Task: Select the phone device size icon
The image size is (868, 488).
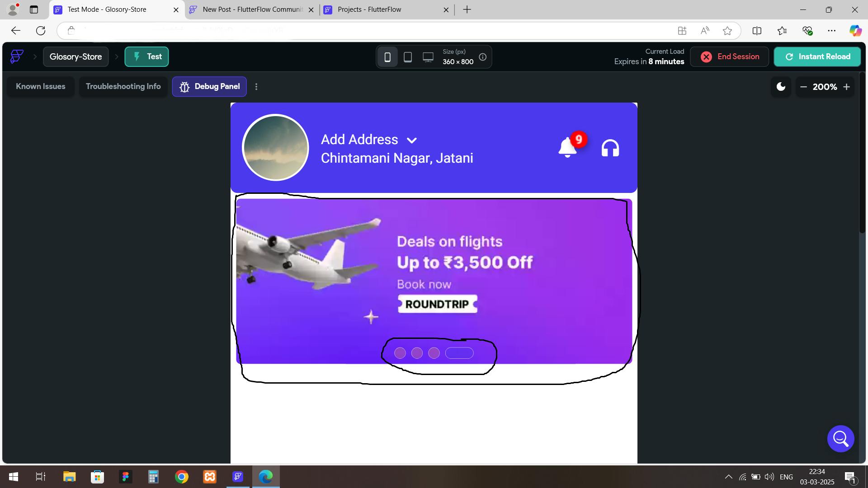Action: [387, 57]
